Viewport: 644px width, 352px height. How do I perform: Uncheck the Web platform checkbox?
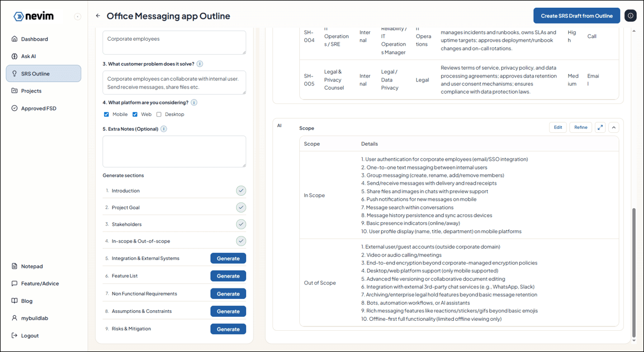pyautogui.click(x=135, y=114)
